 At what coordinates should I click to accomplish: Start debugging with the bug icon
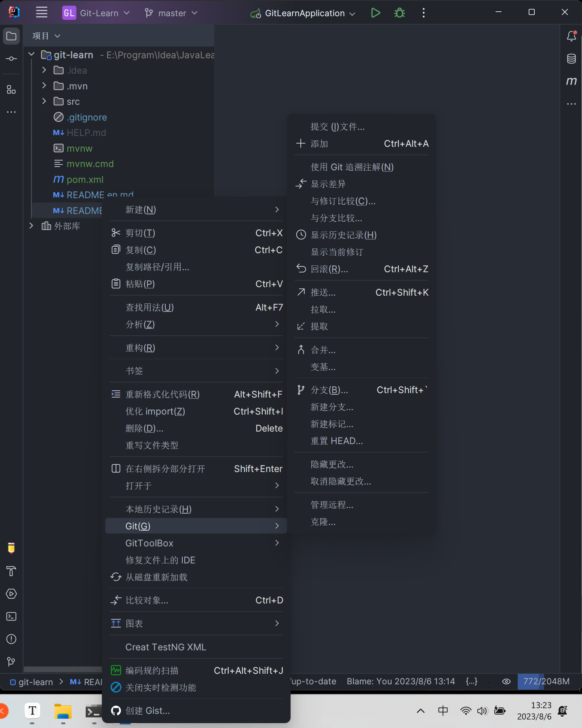pos(399,13)
